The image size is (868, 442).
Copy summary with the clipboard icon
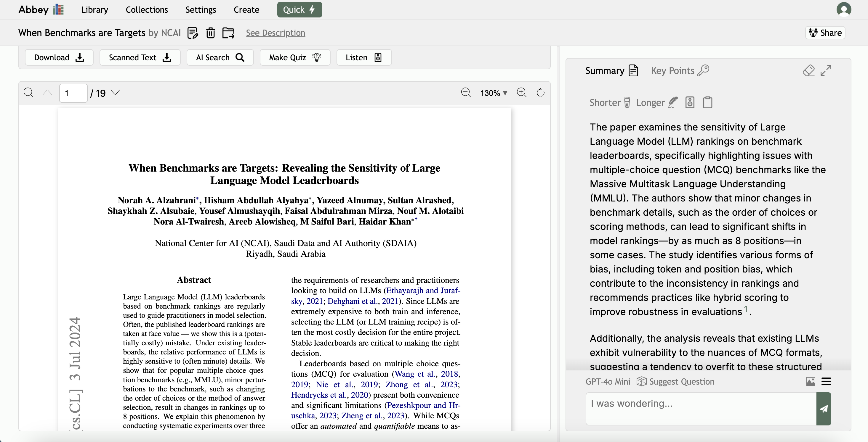[708, 102]
